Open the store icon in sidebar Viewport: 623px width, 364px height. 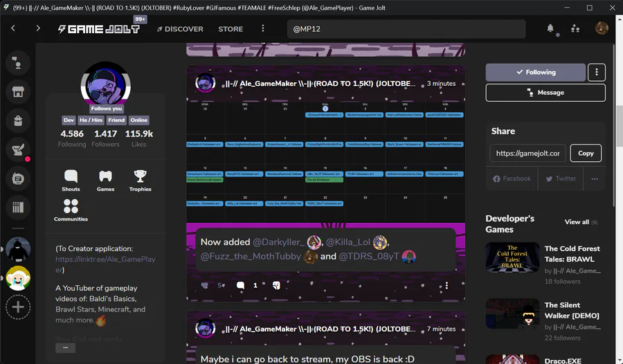tap(18, 92)
